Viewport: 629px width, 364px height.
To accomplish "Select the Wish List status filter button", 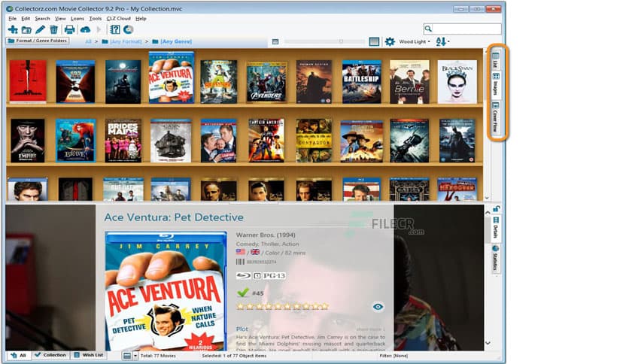I will [x=89, y=355].
